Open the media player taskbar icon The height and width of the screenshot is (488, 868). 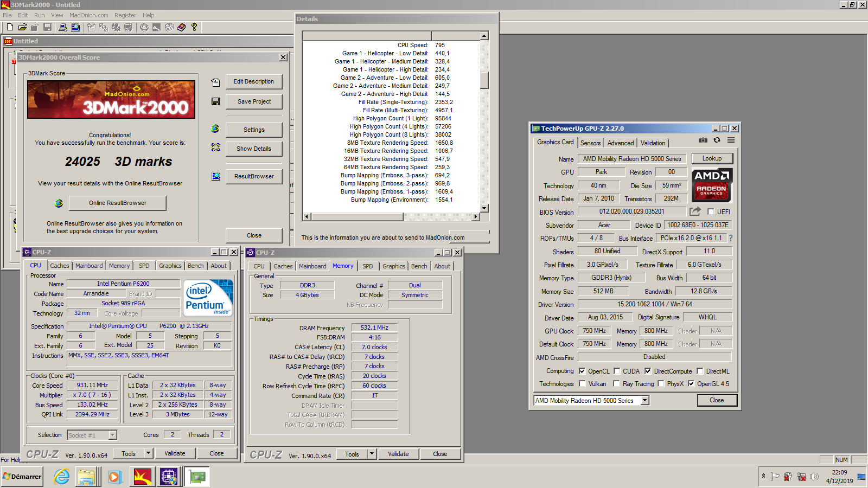[x=114, y=477]
